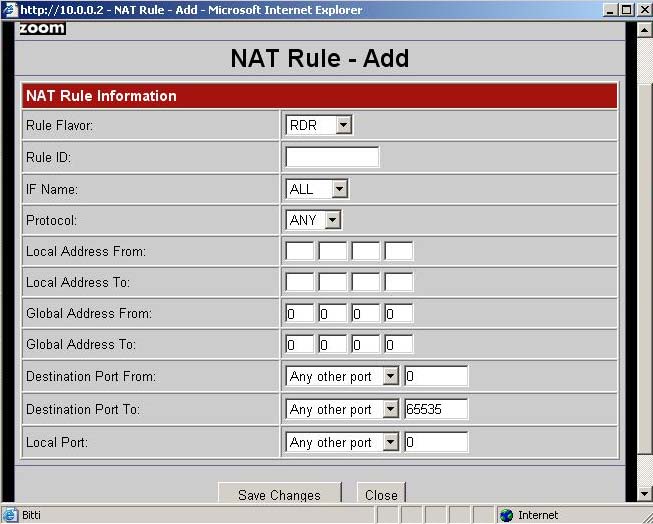Click first octet of Local Address From
The image size is (653, 524).
coord(299,251)
